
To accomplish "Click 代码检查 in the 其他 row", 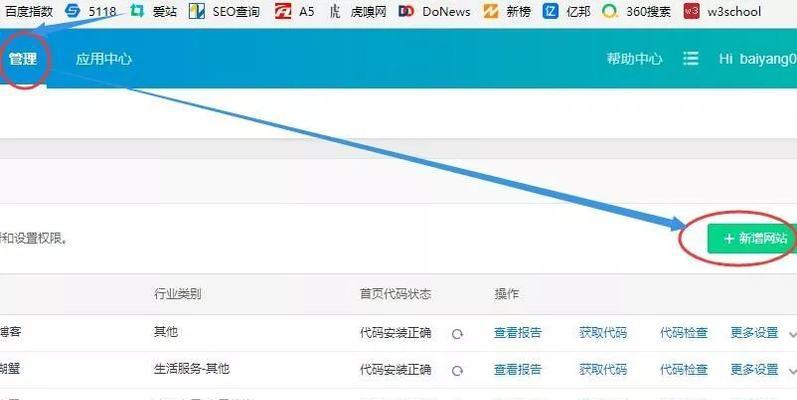I will tap(684, 333).
